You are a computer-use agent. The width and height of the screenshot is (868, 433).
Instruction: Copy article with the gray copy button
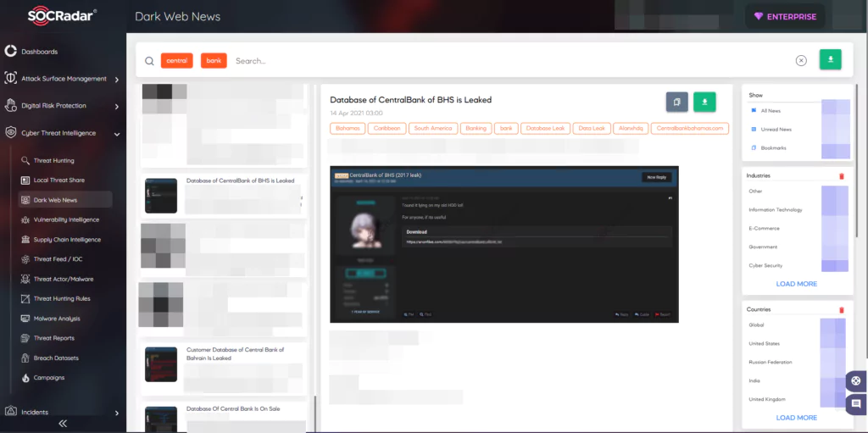(676, 102)
